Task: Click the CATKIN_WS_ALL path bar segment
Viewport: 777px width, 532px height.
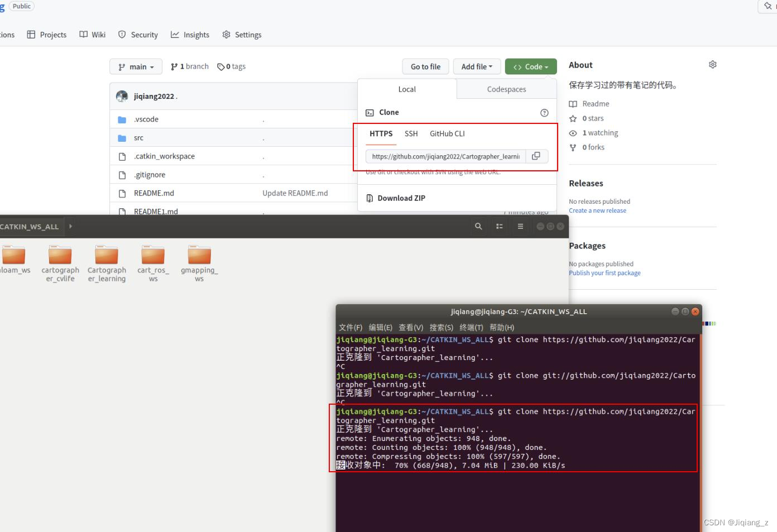Action: 30,227
